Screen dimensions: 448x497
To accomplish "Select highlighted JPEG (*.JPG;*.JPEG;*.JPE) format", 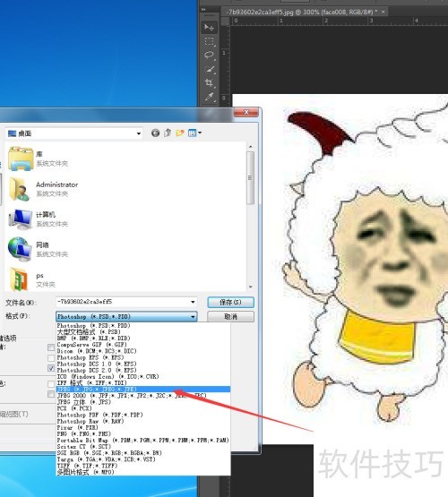I will pyautogui.click(x=143, y=389).
